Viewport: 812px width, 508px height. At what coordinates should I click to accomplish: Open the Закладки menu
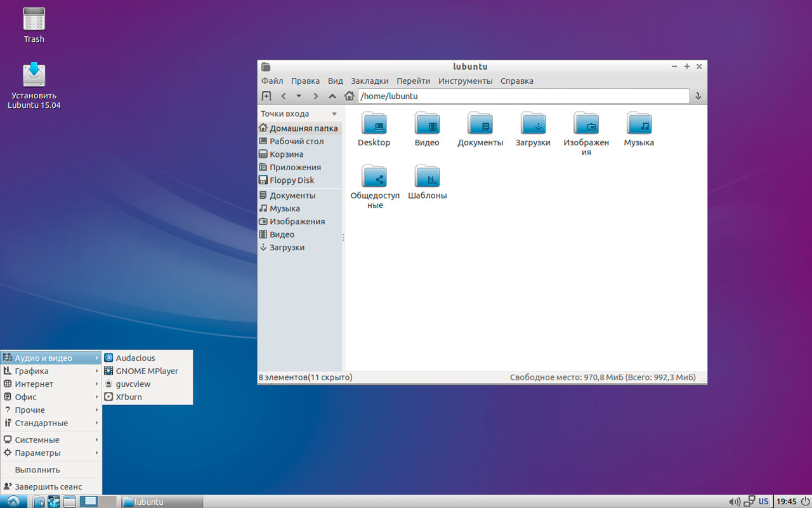[369, 81]
